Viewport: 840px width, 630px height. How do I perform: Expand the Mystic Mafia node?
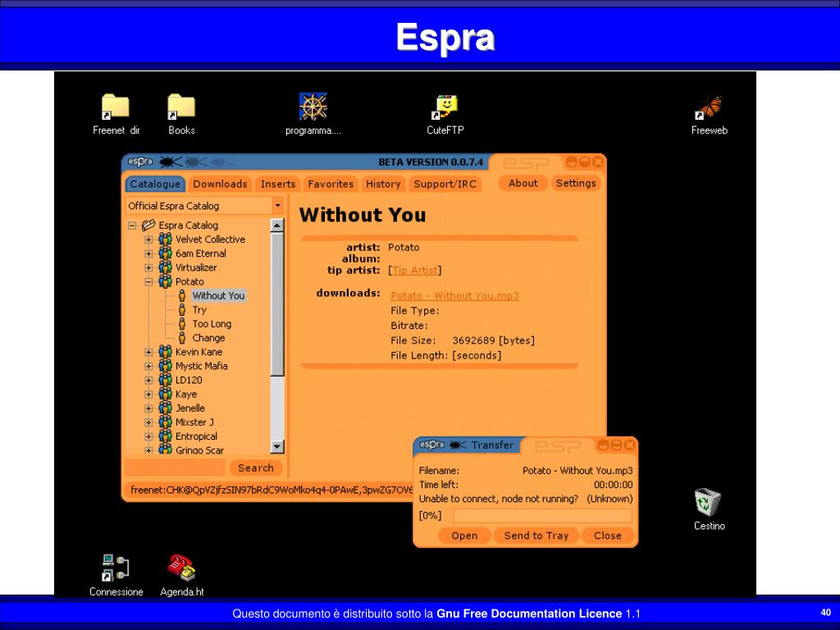point(149,367)
